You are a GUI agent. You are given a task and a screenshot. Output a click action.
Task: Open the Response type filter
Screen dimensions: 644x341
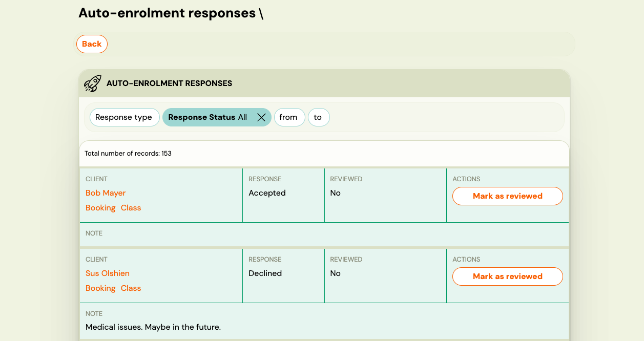tap(124, 117)
